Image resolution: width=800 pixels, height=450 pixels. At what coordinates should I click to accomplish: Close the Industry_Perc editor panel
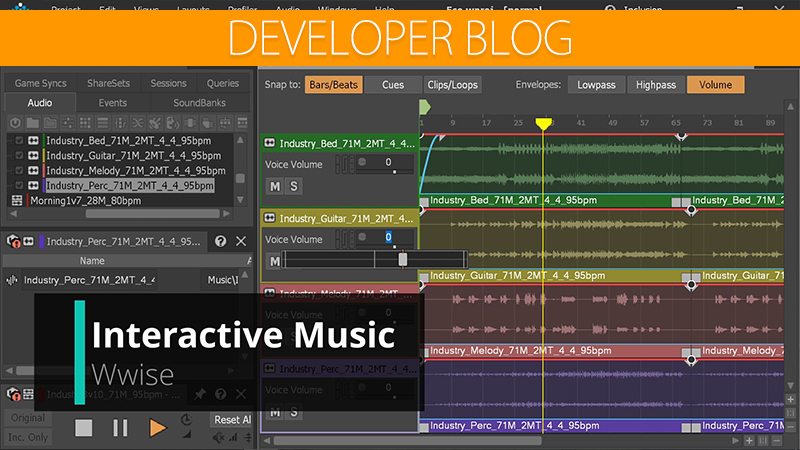241,241
